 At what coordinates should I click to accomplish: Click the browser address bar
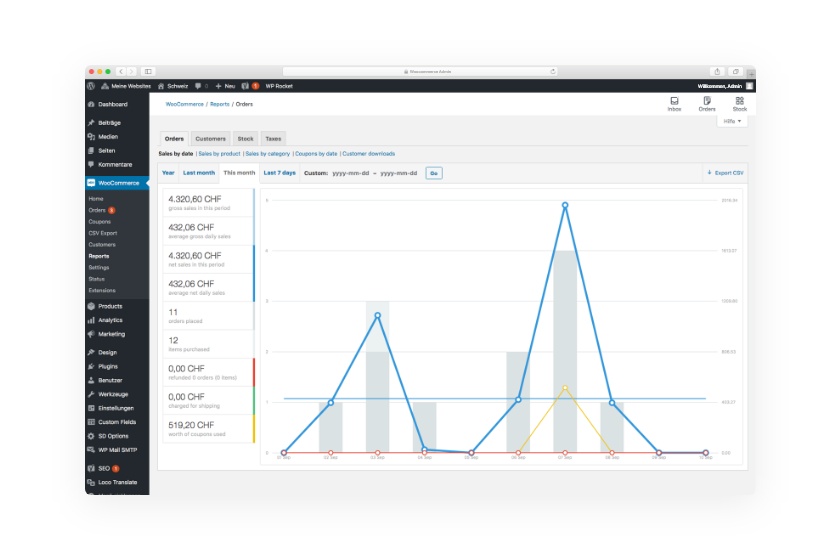click(421, 71)
